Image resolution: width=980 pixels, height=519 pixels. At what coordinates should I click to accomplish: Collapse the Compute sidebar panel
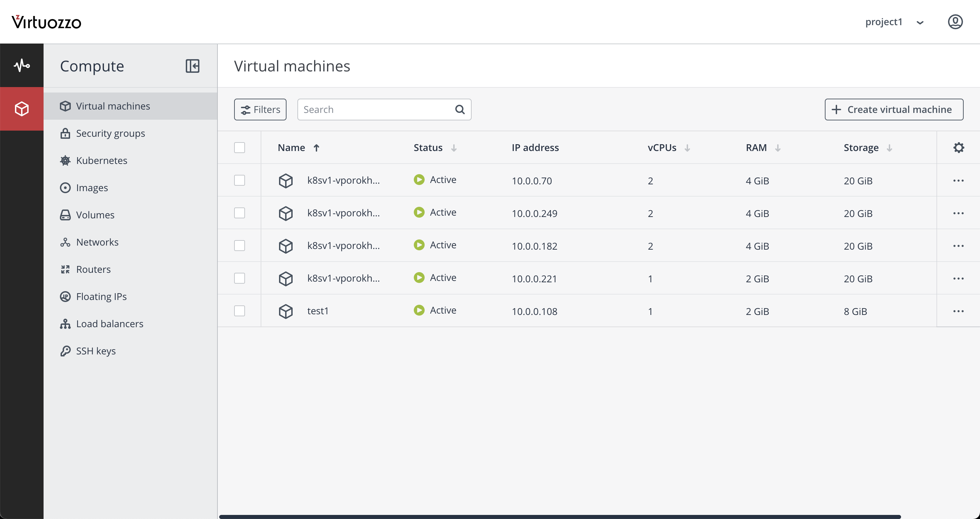[x=193, y=66]
